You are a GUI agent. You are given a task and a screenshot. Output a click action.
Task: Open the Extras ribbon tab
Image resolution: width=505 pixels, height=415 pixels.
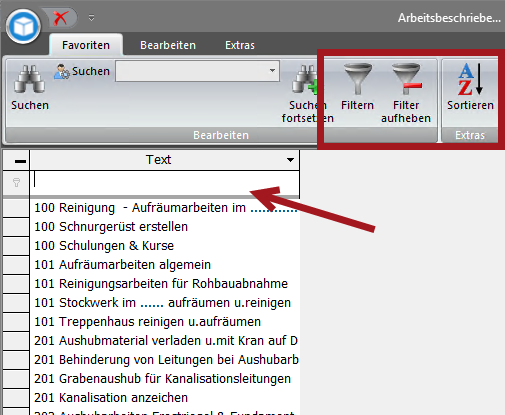coord(240,45)
